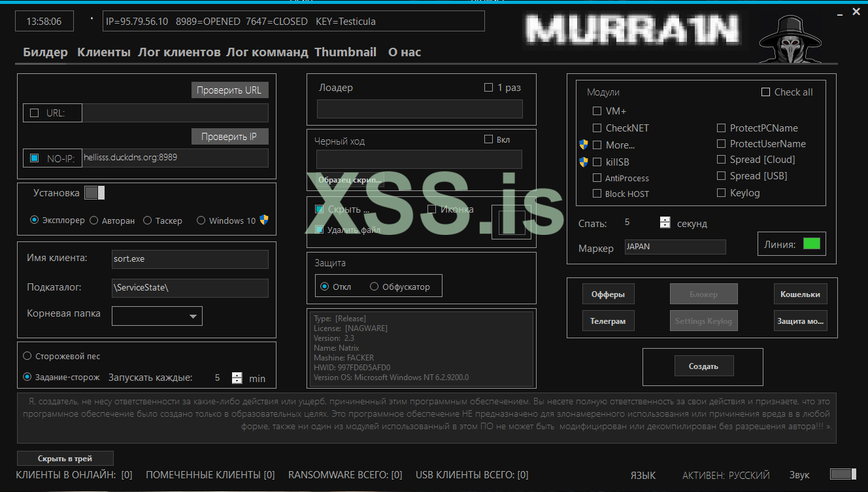
Task: Uncheck the Удалить файл checkbox
Action: pyautogui.click(x=320, y=230)
